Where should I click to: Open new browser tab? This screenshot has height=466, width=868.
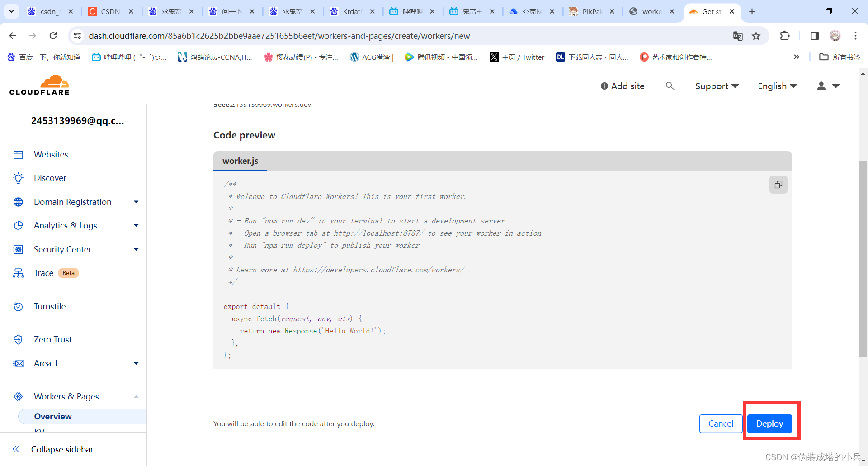coord(752,11)
